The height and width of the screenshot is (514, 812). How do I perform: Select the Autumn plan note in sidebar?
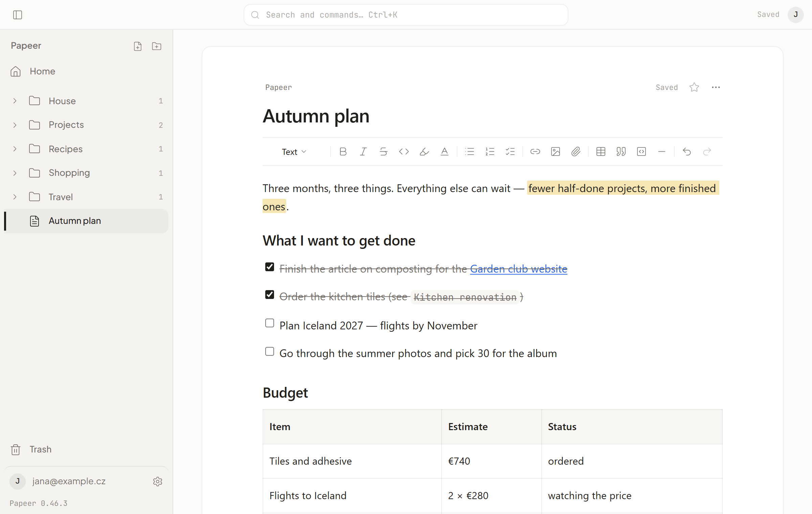pyautogui.click(x=86, y=221)
